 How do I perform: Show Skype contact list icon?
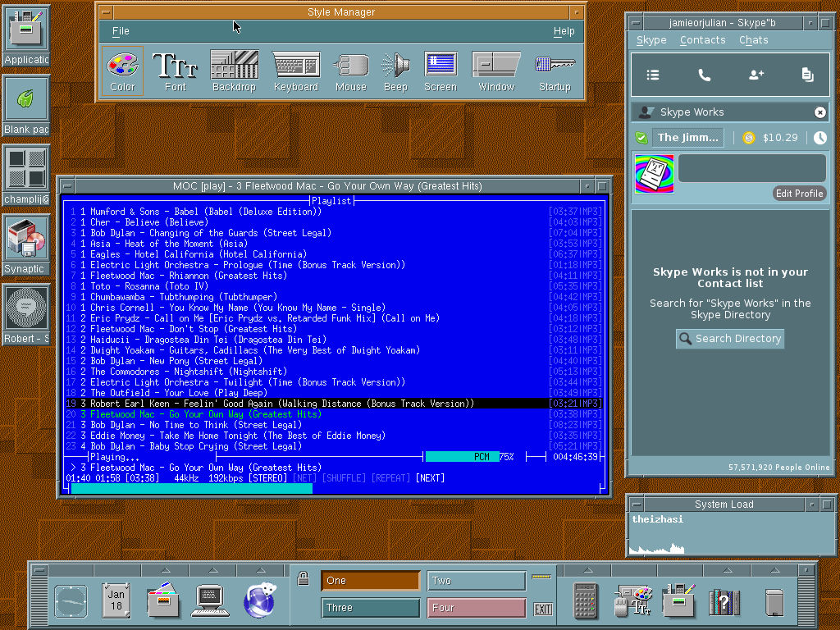[652, 75]
